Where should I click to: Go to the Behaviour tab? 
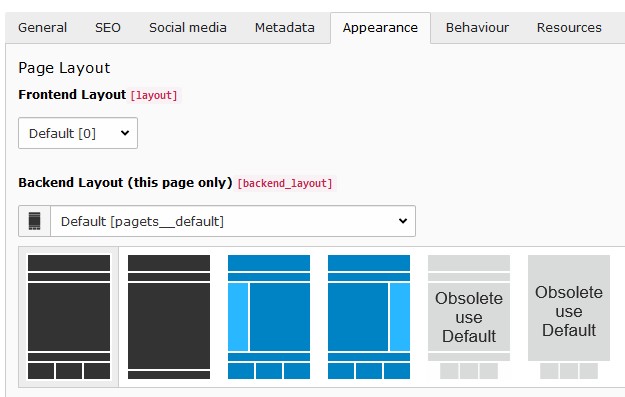(x=477, y=28)
